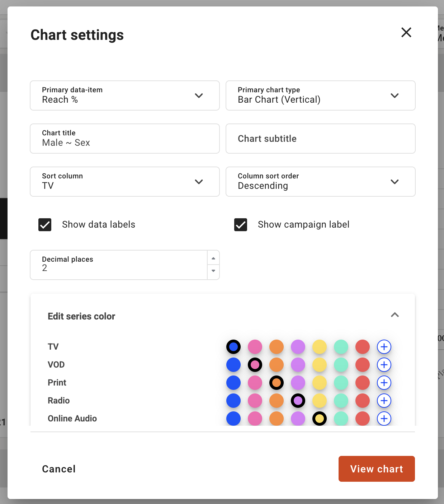Click the Chart subtitle input field

pyautogui.click(x=321, y=139)
